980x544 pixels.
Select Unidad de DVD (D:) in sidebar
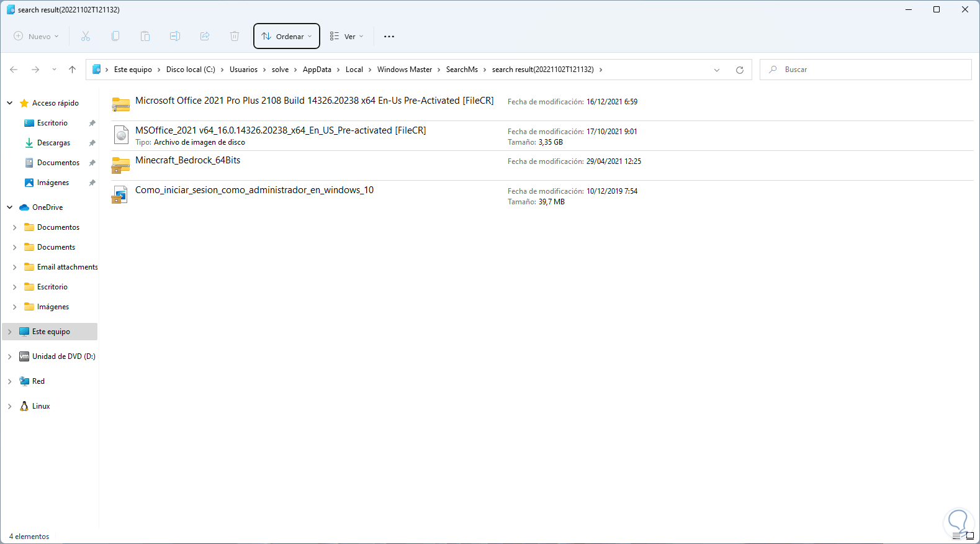click(64, 356)
